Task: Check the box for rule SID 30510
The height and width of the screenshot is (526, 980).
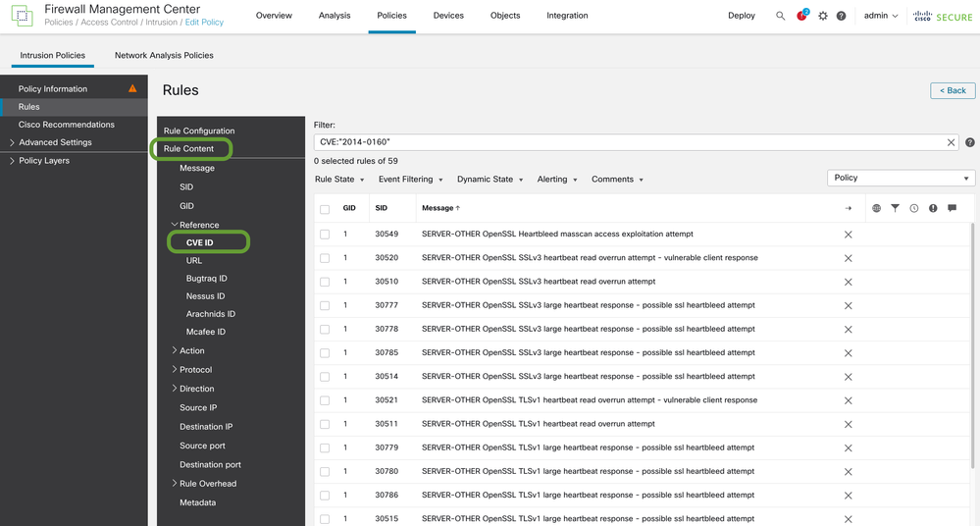Action: coord(325,282)
